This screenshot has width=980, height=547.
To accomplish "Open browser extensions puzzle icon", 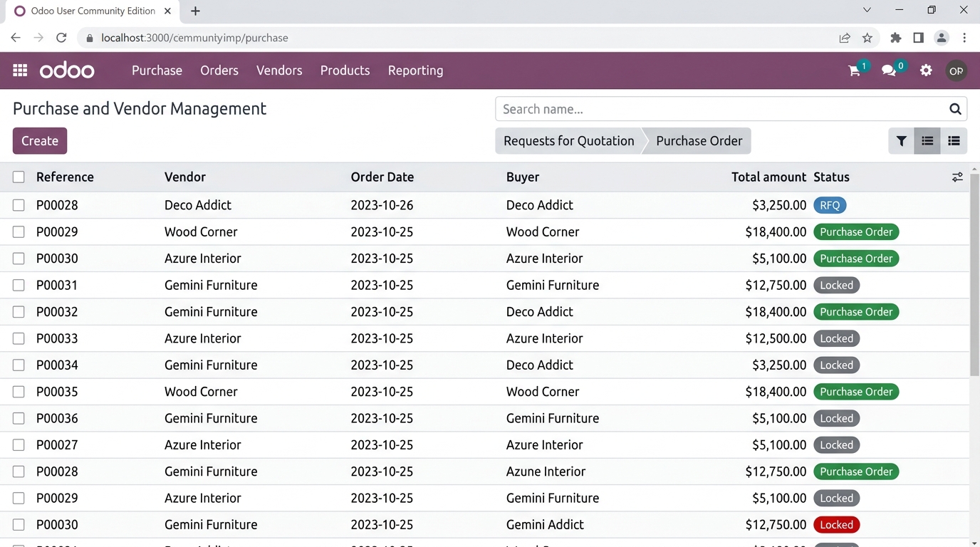I will [x=896, y=38].
